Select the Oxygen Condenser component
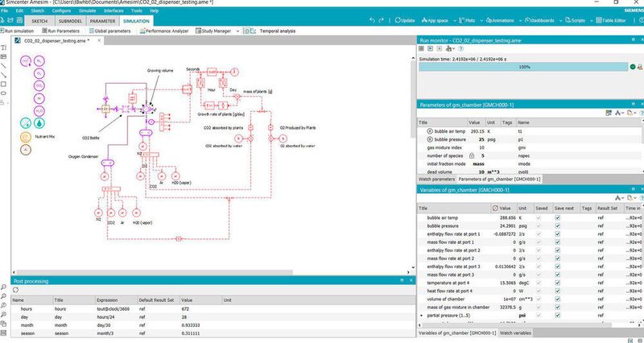 click(108, 163)
